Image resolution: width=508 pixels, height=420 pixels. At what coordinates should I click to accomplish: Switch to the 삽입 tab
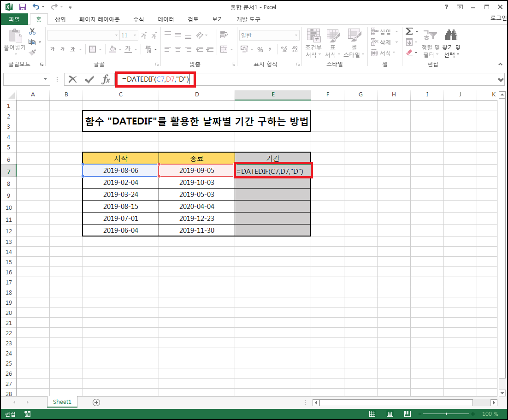(60, 19)
